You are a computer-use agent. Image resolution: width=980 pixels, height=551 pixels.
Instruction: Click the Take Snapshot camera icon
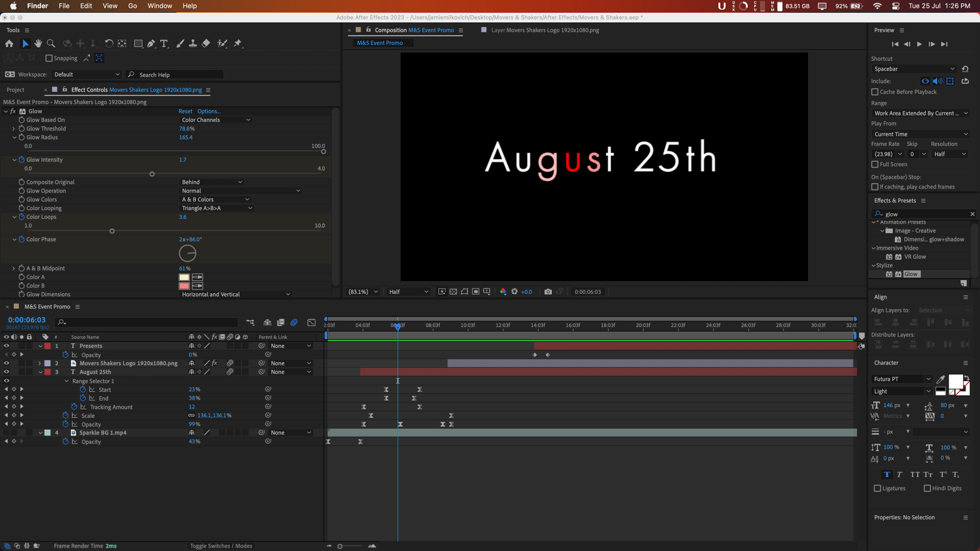pyautogui.click(x=548, y=291)
